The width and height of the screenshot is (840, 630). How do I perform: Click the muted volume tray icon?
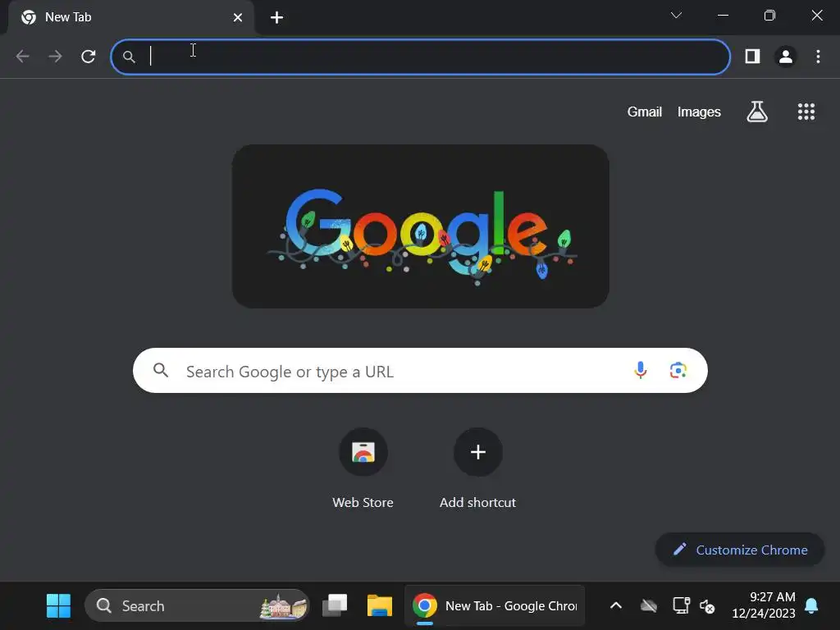[x=707, y=606]
